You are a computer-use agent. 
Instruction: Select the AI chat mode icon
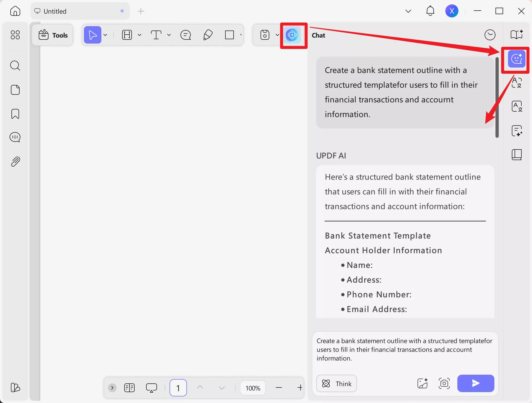click(x=516, y=59)
